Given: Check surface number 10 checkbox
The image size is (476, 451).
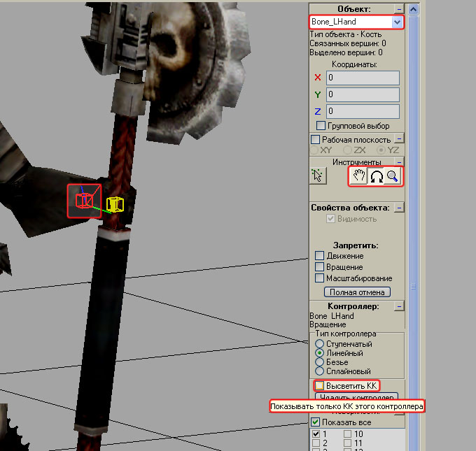Looking at the screenshot, I should [x=347, y=434].
